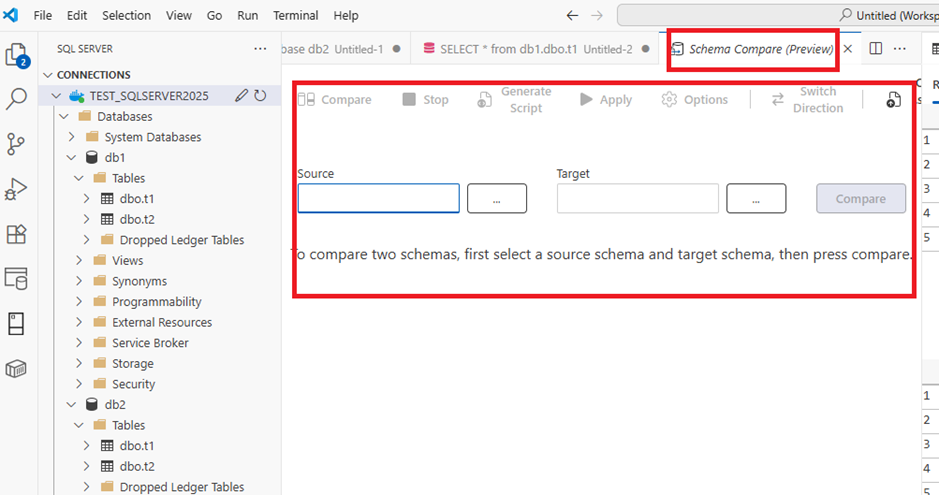The height and width of the screenshot is (495, 939).
Task: Open the Run menu
Action: click(247, 16)
